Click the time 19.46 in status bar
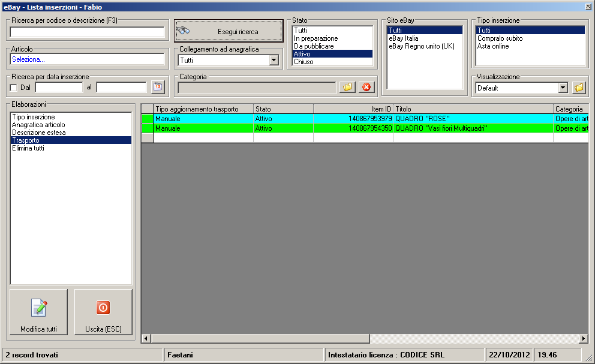Viewport: 595px width, 364px height. click(x=547, y=355)
